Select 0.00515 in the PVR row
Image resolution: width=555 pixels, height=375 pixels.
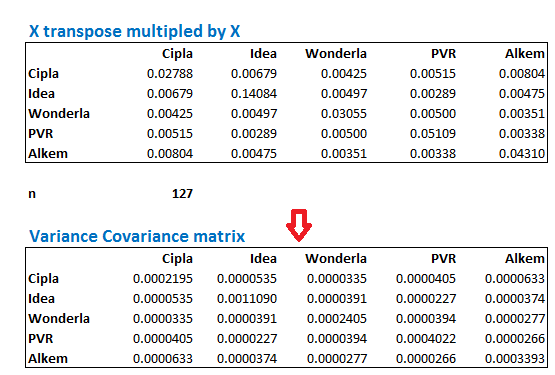170,134
